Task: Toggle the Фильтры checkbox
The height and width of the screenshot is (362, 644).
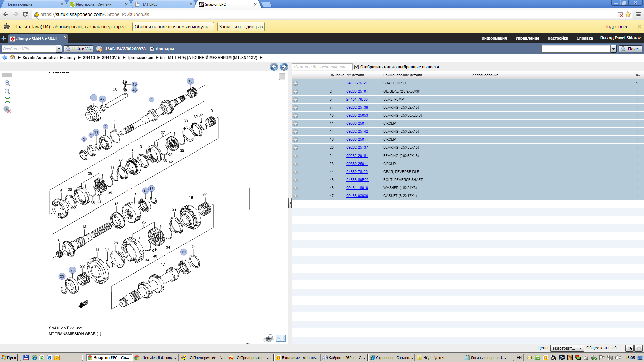Action: point(152,49)
